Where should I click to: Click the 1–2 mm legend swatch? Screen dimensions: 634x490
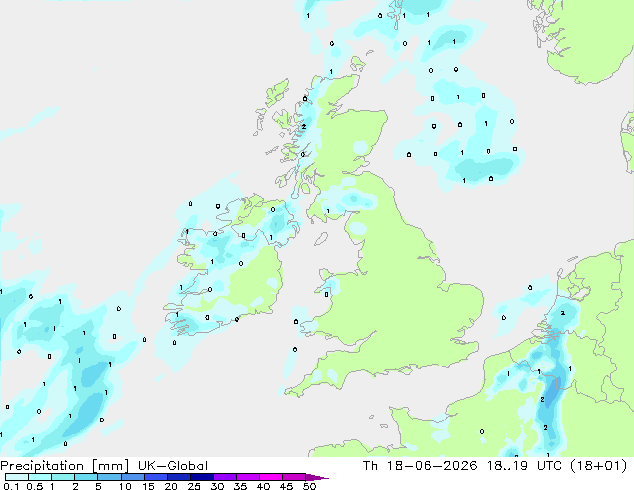click(63, 477)
